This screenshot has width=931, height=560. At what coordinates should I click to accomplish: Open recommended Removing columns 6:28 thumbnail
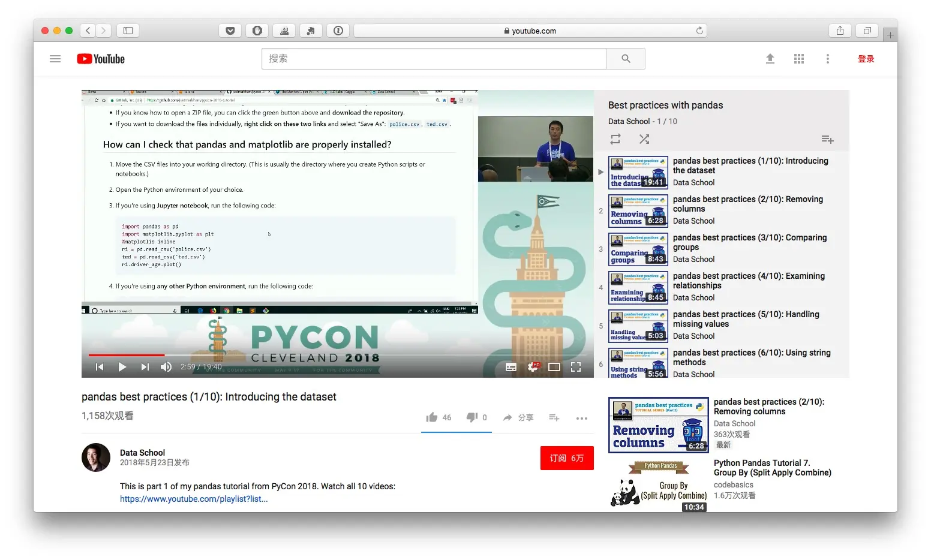[658, 424]
